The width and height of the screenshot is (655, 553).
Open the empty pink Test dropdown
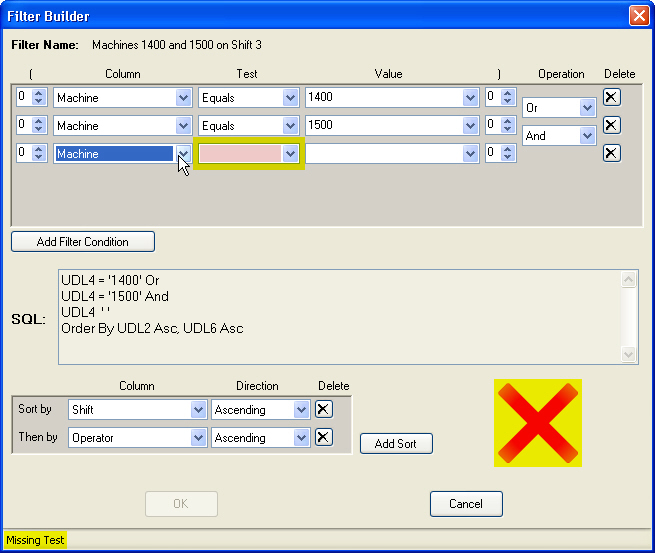pos(290,154)
